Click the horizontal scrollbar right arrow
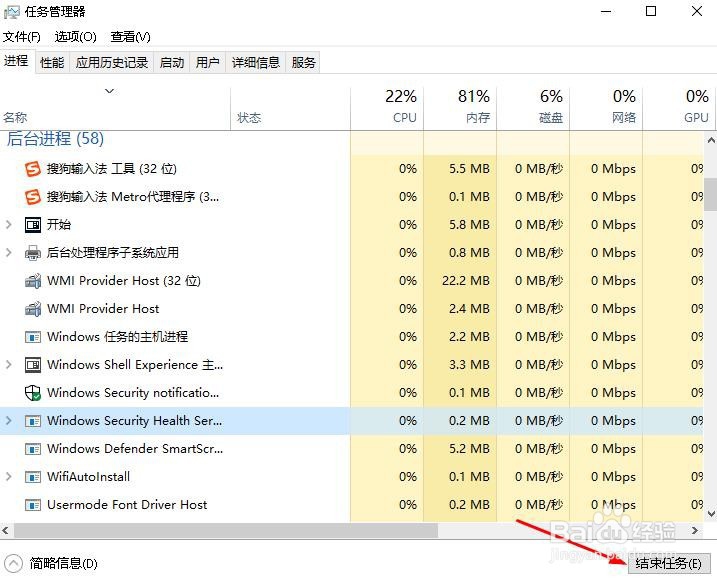The image size is (717, 579). click(695, 531)
